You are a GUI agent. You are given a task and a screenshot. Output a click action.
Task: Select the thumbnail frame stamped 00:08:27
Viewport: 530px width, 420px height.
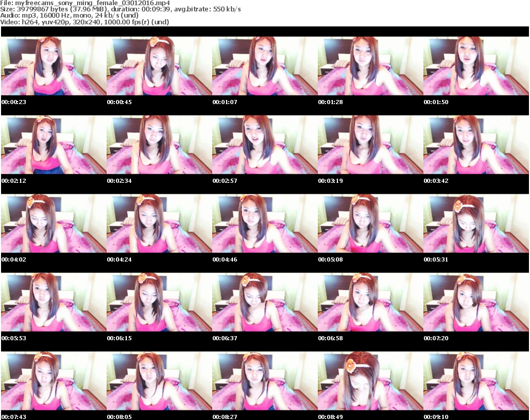pos(264,381)
